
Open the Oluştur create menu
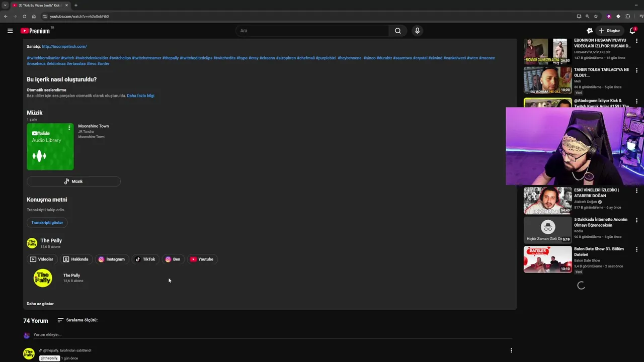[609, 31]
